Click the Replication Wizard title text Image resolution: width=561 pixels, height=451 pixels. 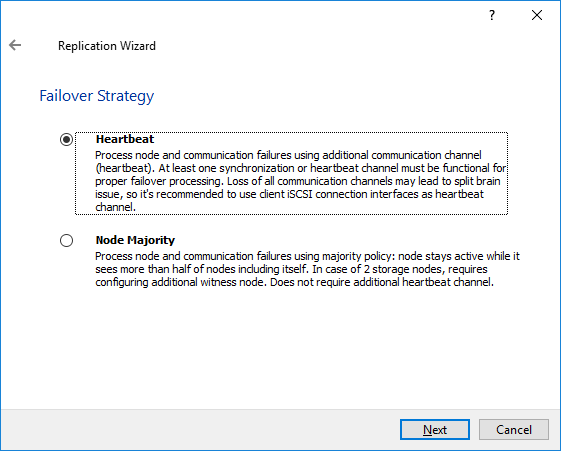point(107,46)
